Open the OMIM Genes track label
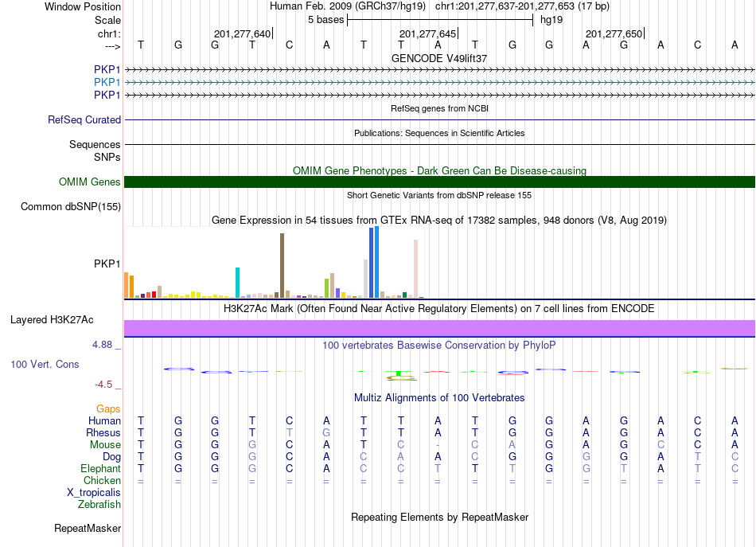The image size is (756, 547). point(89,182)
